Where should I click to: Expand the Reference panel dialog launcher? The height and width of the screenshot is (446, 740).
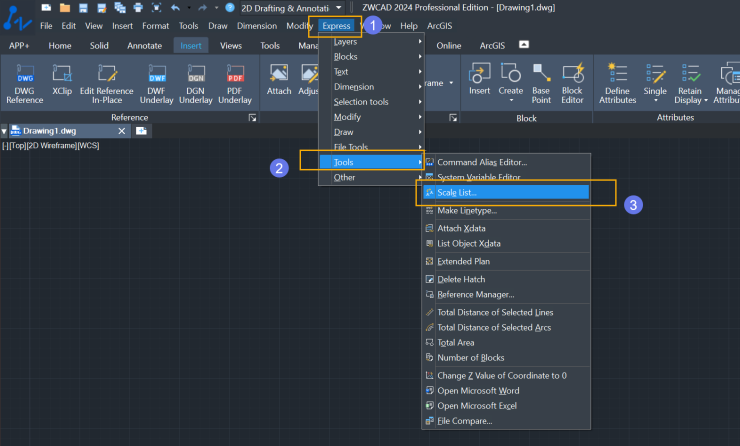pos(252,118)
